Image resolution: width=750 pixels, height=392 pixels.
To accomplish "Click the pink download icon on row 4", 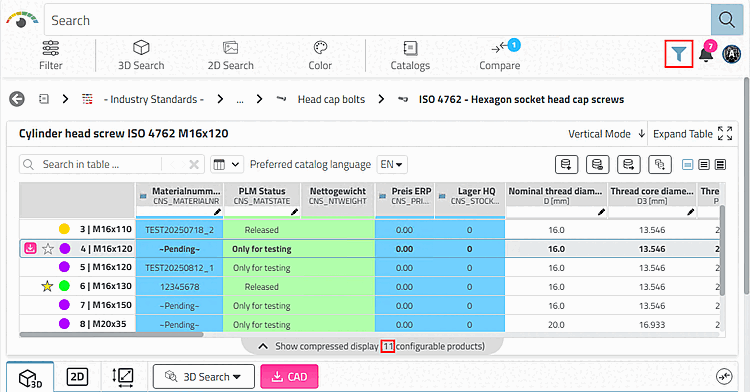I will point(30,249).
